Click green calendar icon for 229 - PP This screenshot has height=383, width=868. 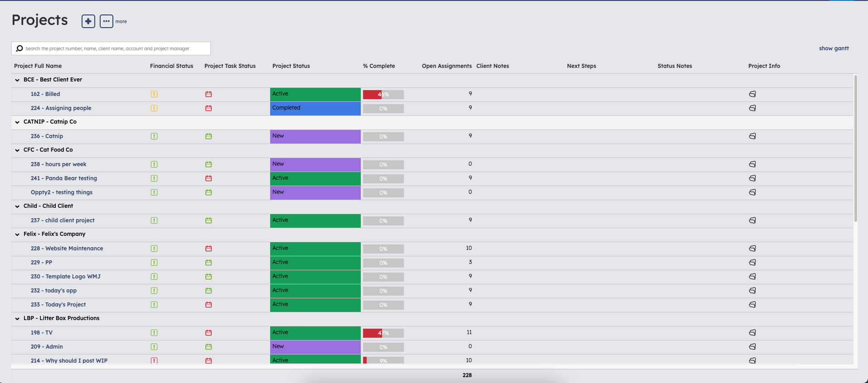[209, 263]
